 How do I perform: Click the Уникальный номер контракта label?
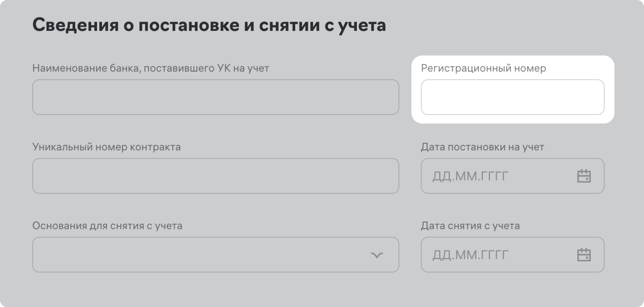coord(106,147)
